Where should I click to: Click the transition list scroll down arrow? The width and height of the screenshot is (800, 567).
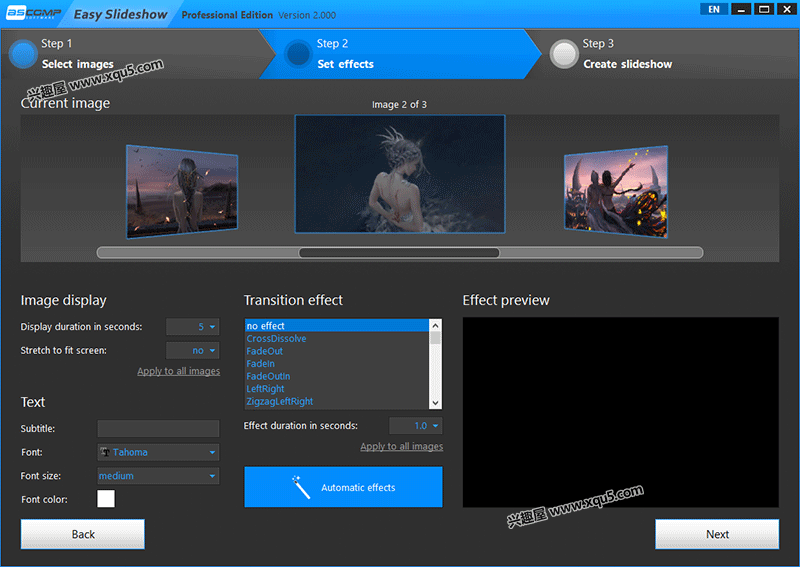click(x=435, y=403)
